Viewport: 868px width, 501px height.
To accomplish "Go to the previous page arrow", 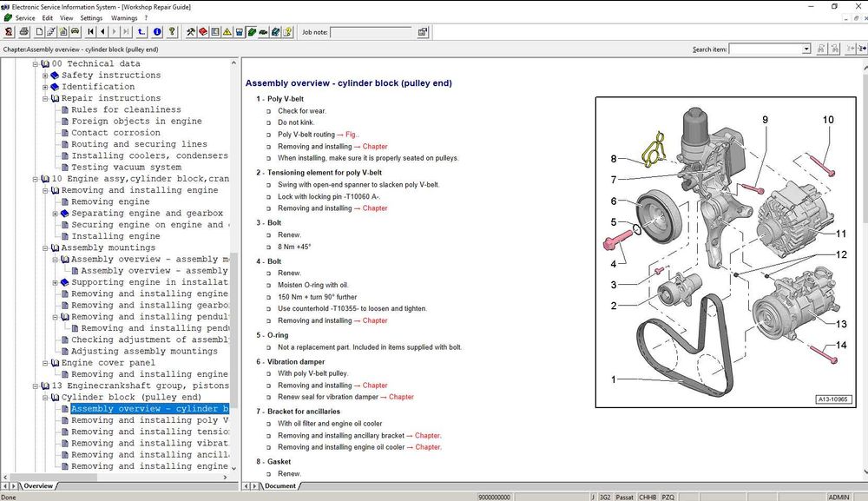I will (102, 32).
